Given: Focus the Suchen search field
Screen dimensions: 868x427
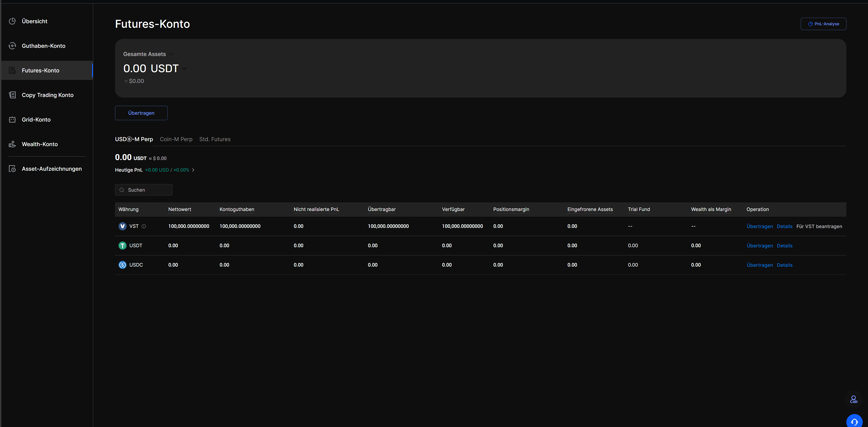Looking at the screenshot, I should coord(148,190).
